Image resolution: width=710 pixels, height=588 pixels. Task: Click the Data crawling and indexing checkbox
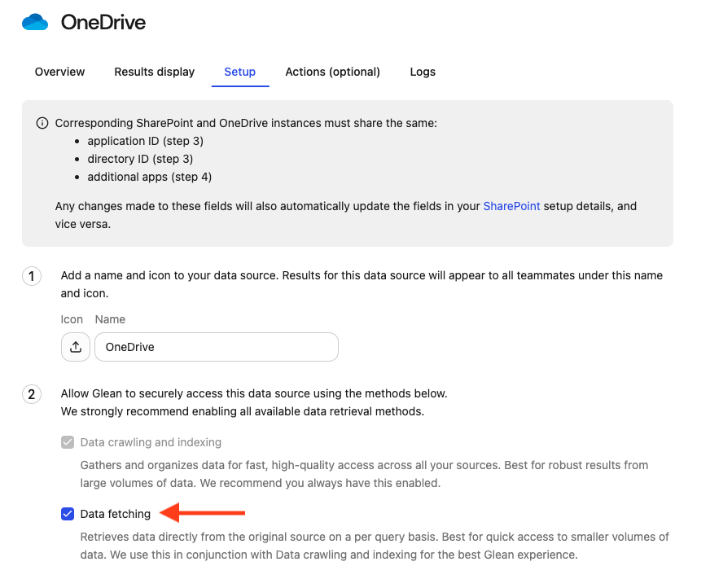68,442
